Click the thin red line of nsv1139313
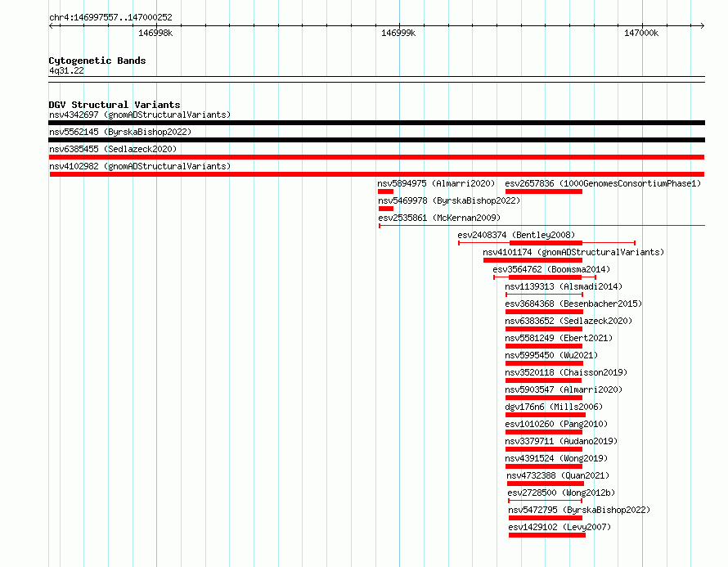This screenshot has height=567, width=728. pyautogui.click(x=544, y=295)
